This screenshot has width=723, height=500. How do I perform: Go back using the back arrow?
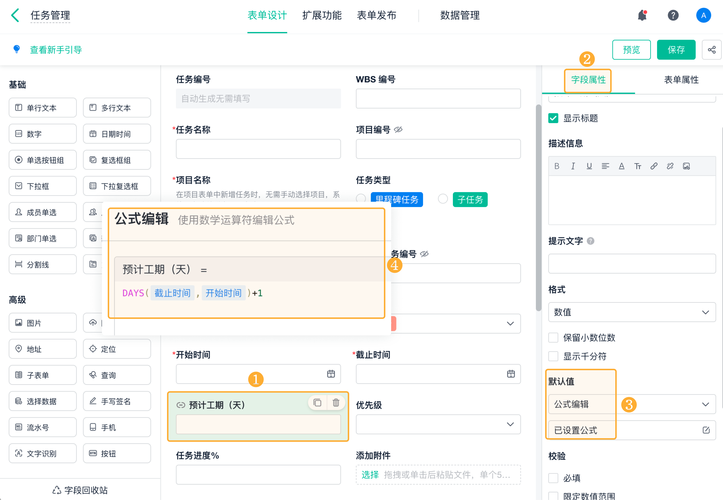tap(15, 15)
